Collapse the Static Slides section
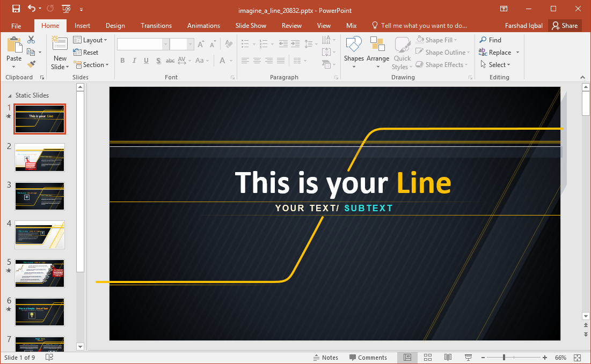 10,95
